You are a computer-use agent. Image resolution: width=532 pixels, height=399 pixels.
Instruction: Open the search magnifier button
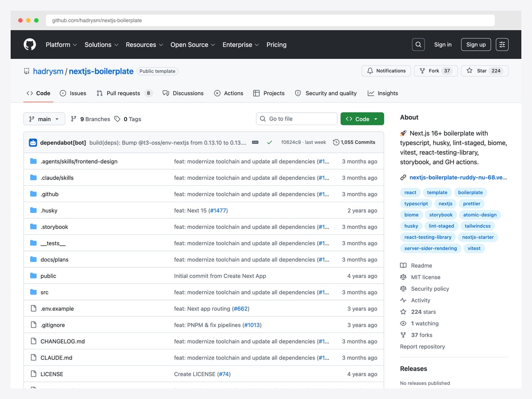tap(418, 44)
